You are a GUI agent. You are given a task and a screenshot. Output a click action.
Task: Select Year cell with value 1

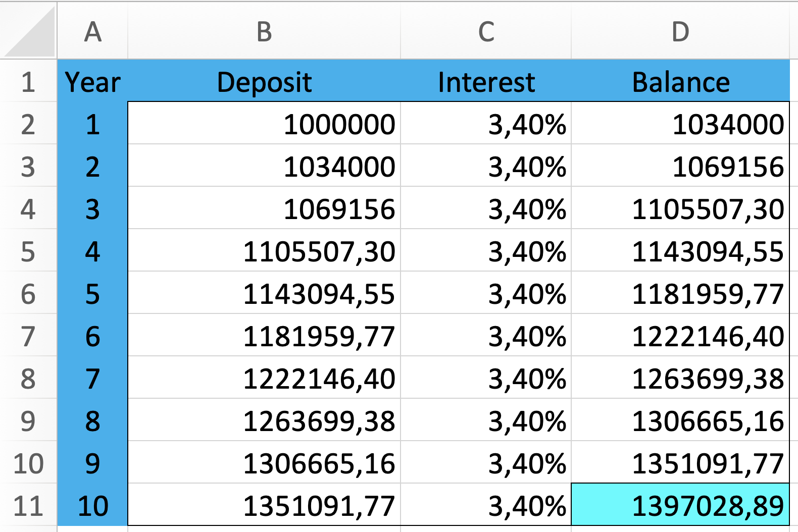[92, 123]
